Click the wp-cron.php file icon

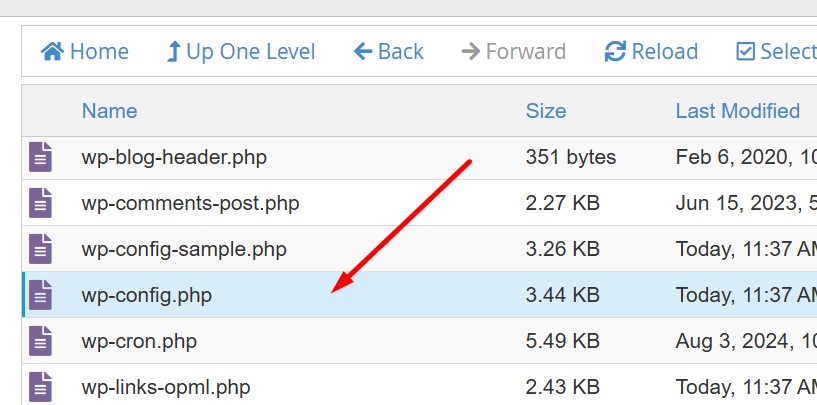[40, 341]
